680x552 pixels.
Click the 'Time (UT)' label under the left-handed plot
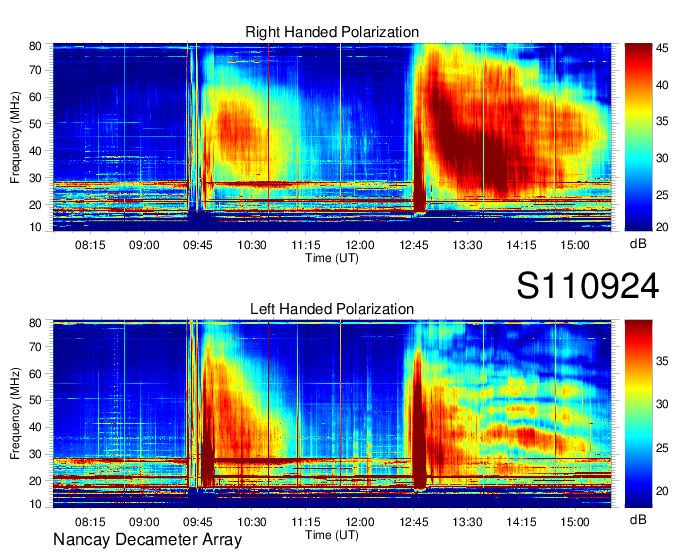[x=332, y=535]
